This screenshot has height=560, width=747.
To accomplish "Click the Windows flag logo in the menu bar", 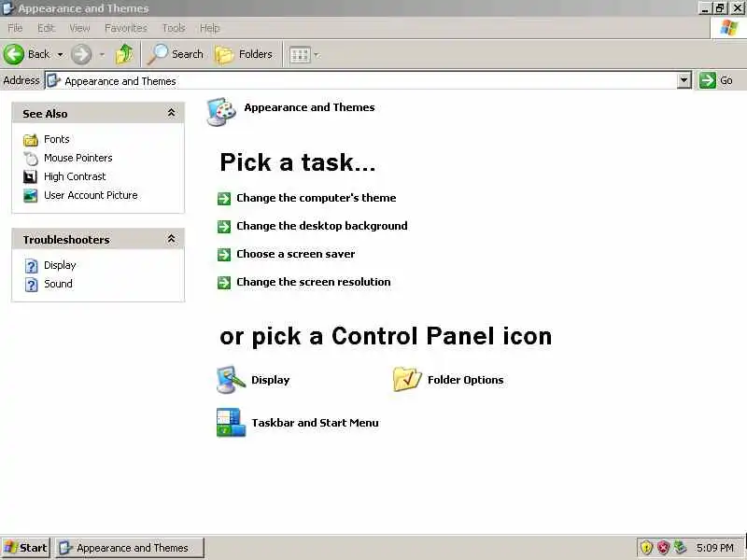I will tap(728, 28).
